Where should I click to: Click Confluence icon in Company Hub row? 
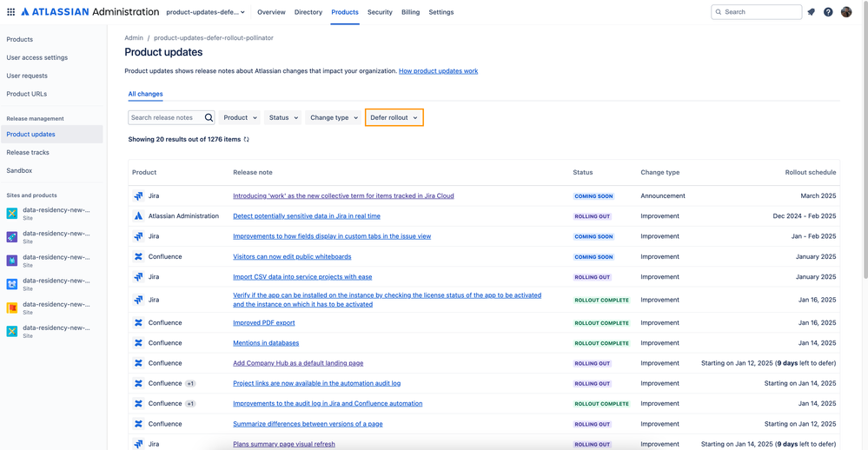click(138, 363)
